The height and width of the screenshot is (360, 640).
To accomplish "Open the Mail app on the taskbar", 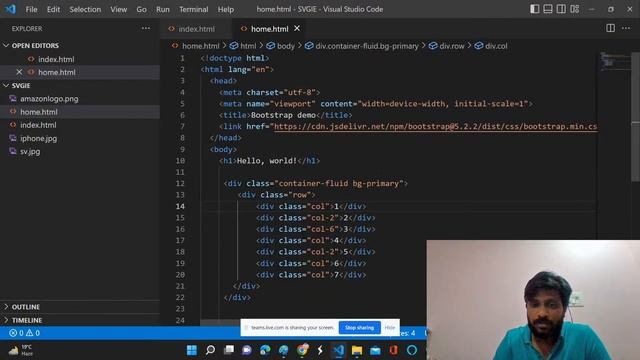I will [x=375, y=350].
